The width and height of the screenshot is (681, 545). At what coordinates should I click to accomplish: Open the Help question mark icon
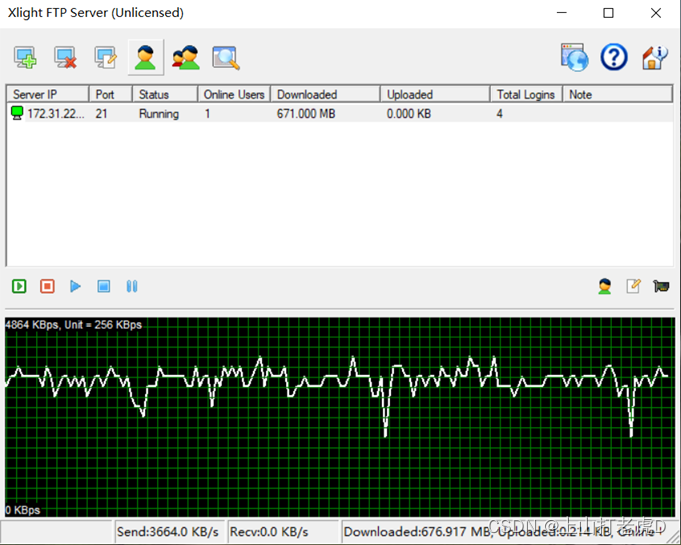[614, 57]
